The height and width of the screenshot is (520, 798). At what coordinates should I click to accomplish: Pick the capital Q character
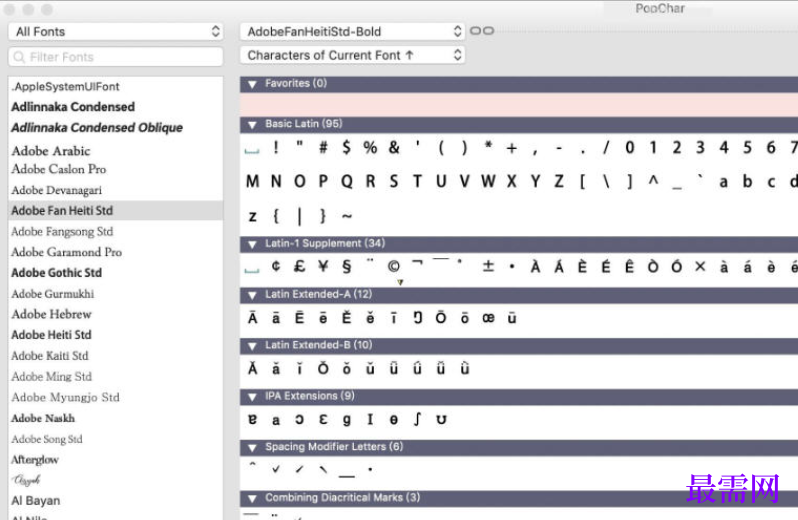point(347,182)
